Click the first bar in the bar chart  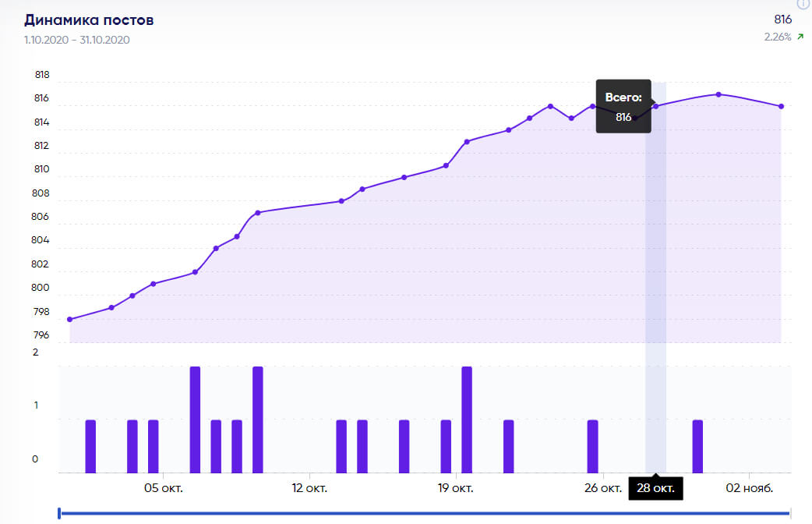(90, 446)
